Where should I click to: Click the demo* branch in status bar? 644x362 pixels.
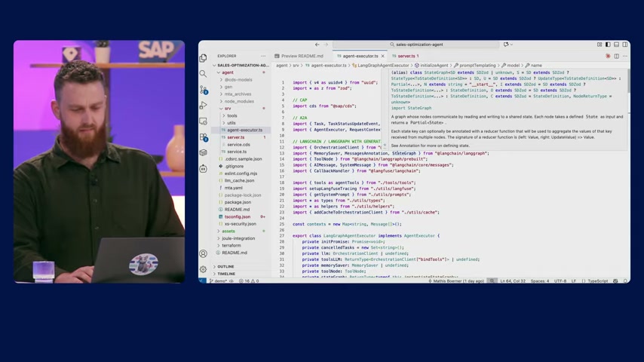click(x=218, y=281)
